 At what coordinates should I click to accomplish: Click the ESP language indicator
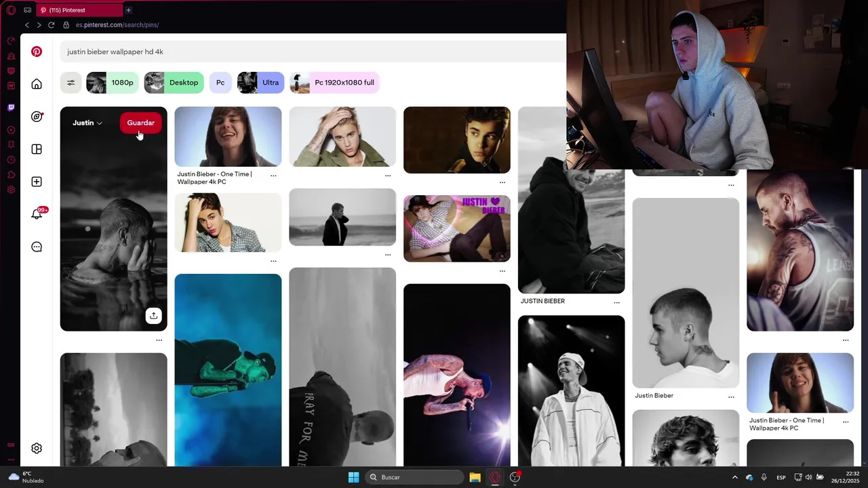(781, 477)
